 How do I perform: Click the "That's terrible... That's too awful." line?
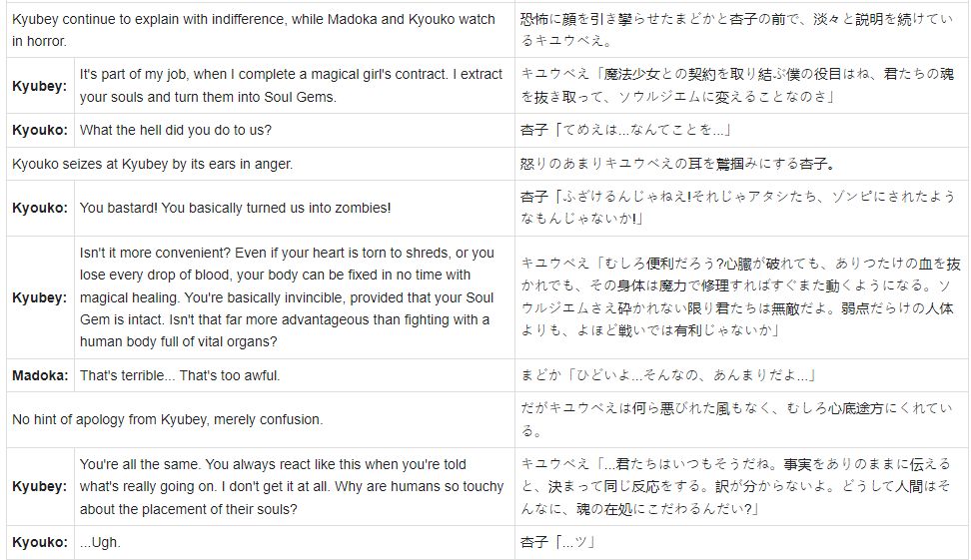point(180,375)
